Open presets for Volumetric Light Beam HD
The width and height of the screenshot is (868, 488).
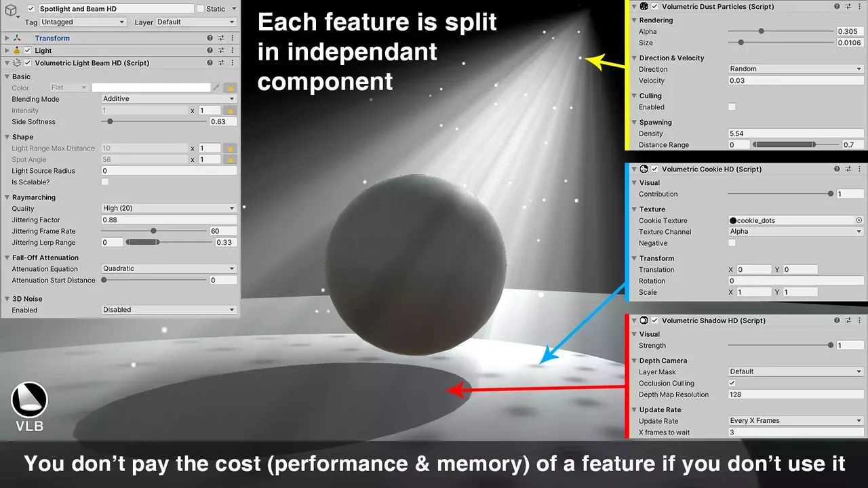coord(221,63)
